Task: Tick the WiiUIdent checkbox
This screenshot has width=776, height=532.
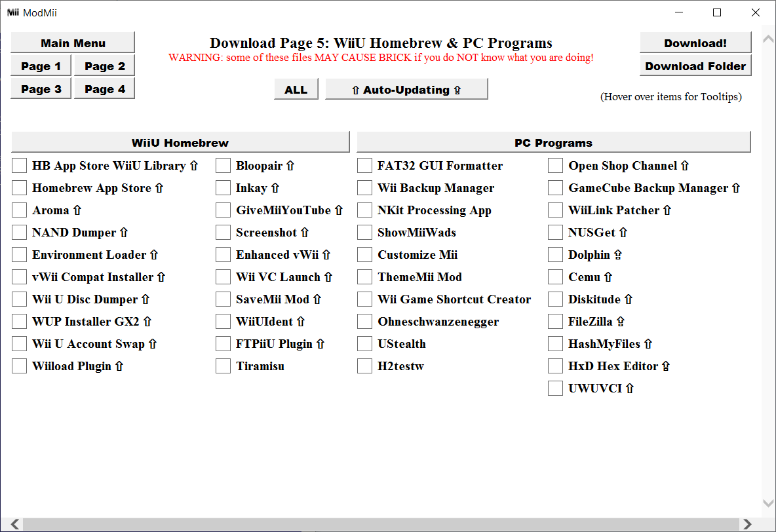Action: 223,322
